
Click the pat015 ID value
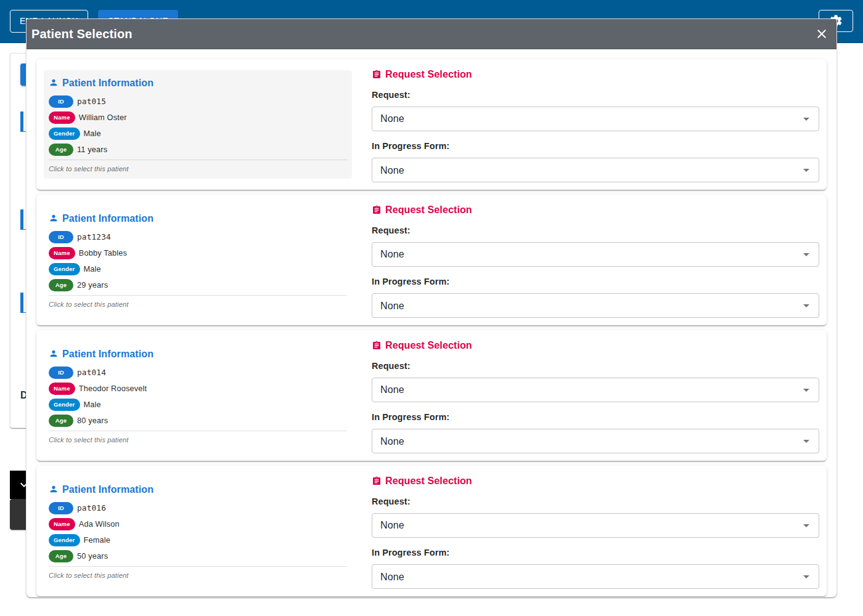(91, 102)
